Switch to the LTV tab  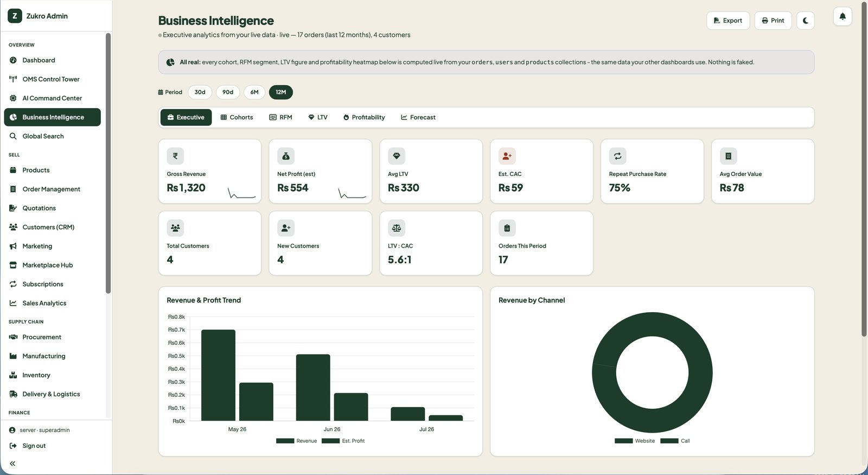point(318,117)
